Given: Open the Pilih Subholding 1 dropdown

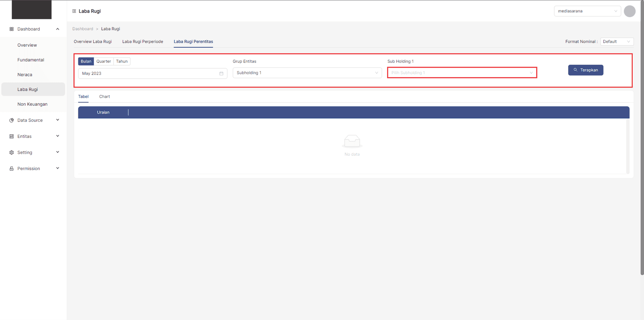Looking at the screenshot, I should point(462,73).
